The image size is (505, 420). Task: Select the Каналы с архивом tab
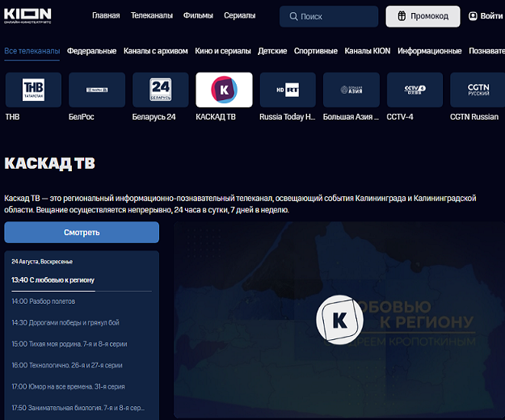156,51
